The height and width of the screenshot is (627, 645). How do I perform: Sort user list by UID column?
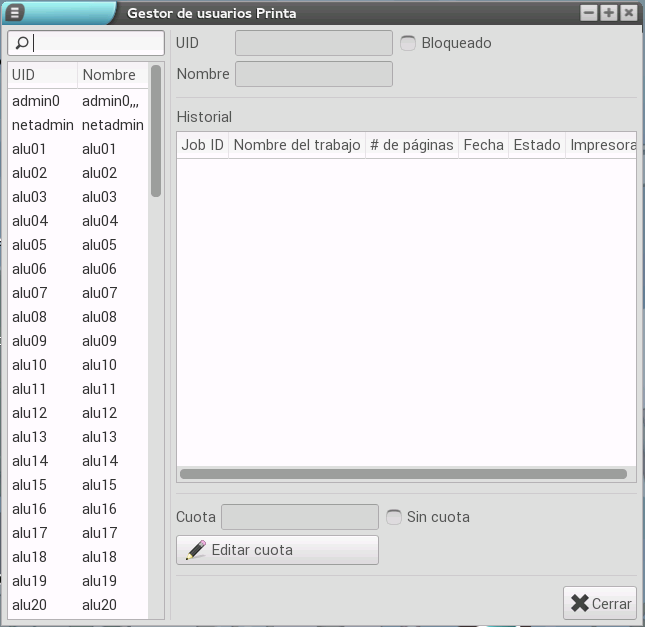pyautogui.click(x=42, y=75)
